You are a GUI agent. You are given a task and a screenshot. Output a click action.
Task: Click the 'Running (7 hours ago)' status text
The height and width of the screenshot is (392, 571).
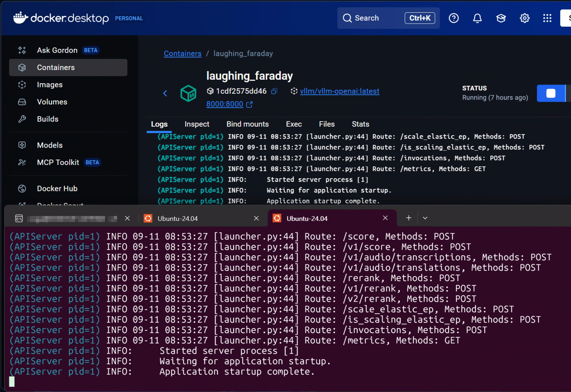click(495, 98)
